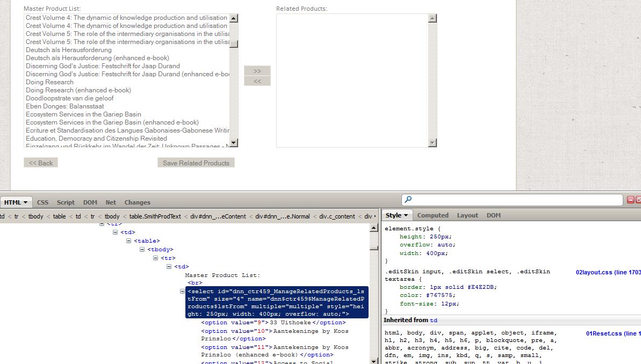
Task: Click the overflow: auto style property
Action: [x=427, y=245]
